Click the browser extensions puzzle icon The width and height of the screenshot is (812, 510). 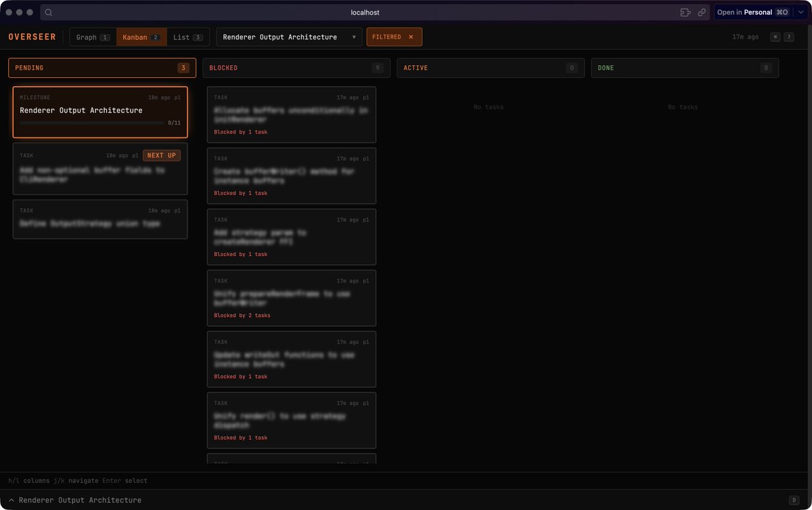(x=685, y=12)
